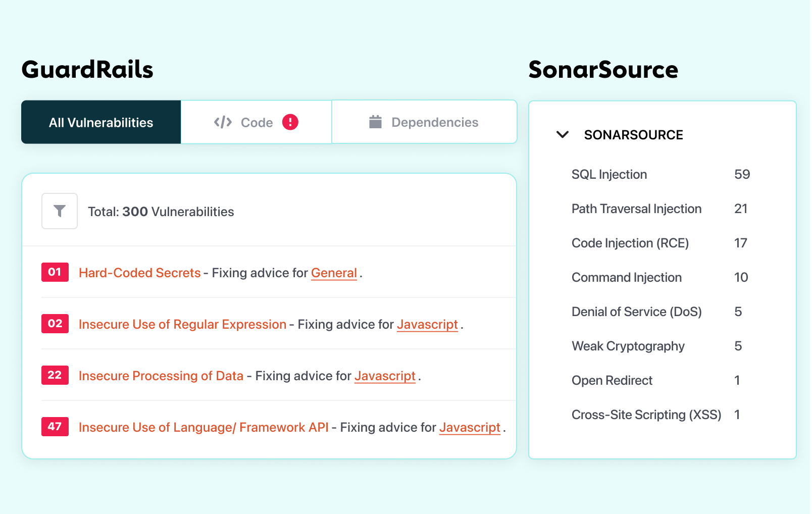The height and width of the screenshot is (514, 812).
Task: Select the SQL Injection entry
Action: (609, 174)
